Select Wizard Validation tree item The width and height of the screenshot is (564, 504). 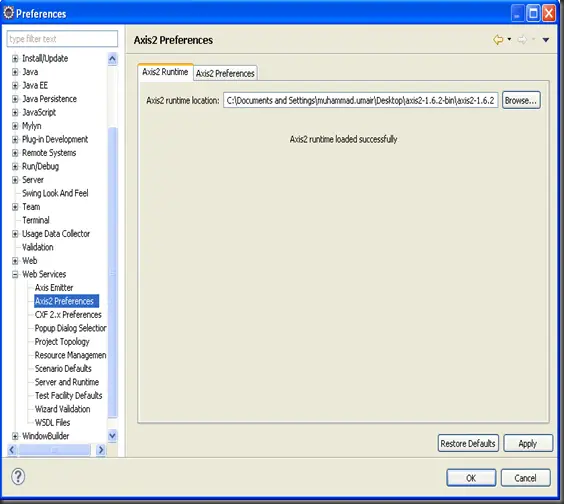click(x=62, y=409)
